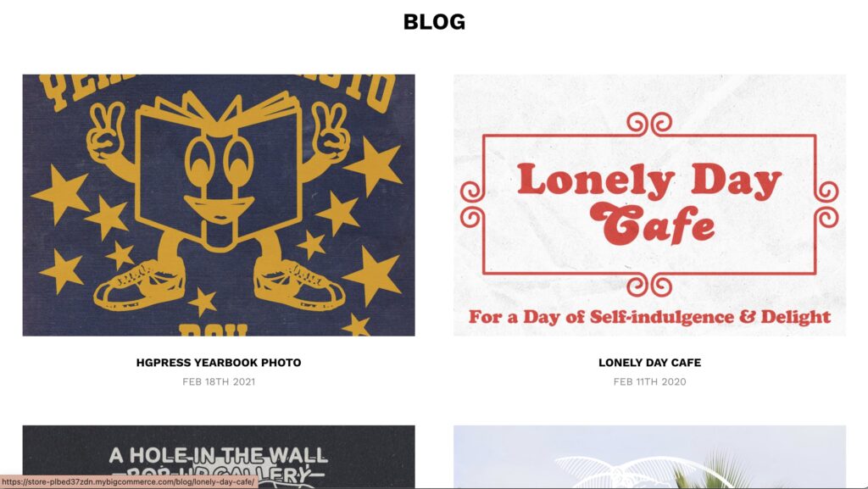Click the book character's left sneaker
Image resolution: width=868 pixels, height=489 pixels.
(x=140, y=286)
